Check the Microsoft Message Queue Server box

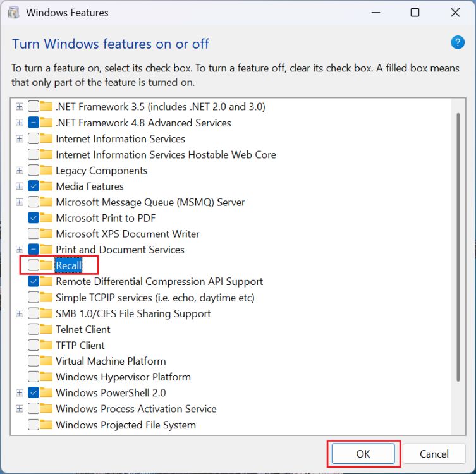34,202
